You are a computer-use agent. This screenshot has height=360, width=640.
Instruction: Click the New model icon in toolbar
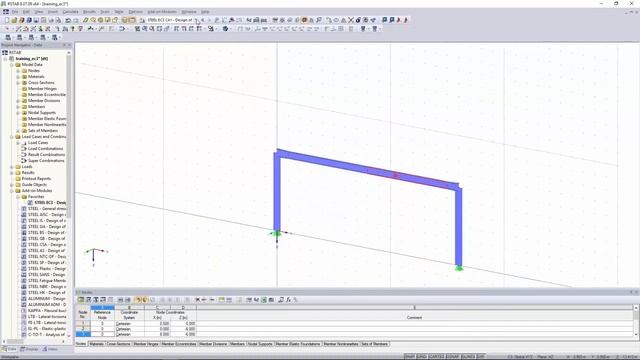point(7,20)
